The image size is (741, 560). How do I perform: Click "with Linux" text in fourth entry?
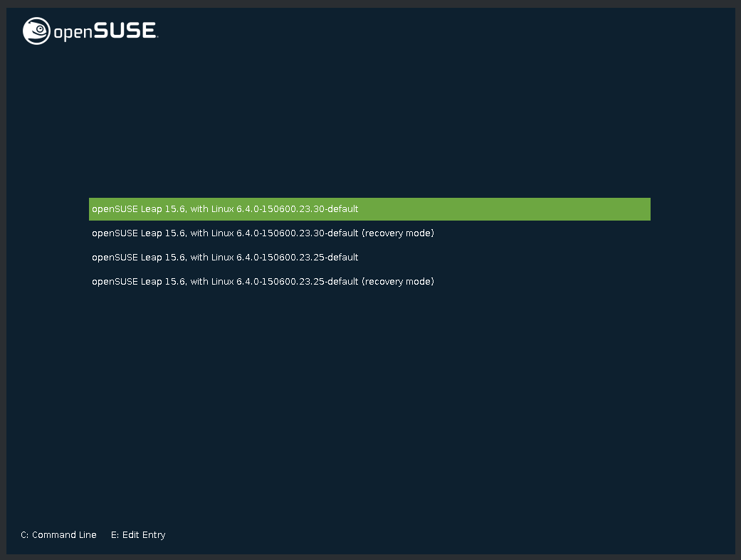click(211, 282)
